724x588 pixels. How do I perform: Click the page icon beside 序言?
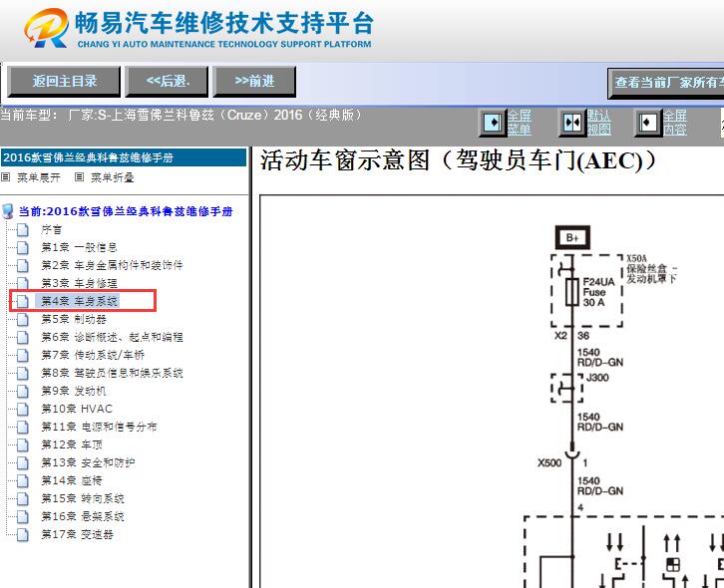click(x=23, y=229)
